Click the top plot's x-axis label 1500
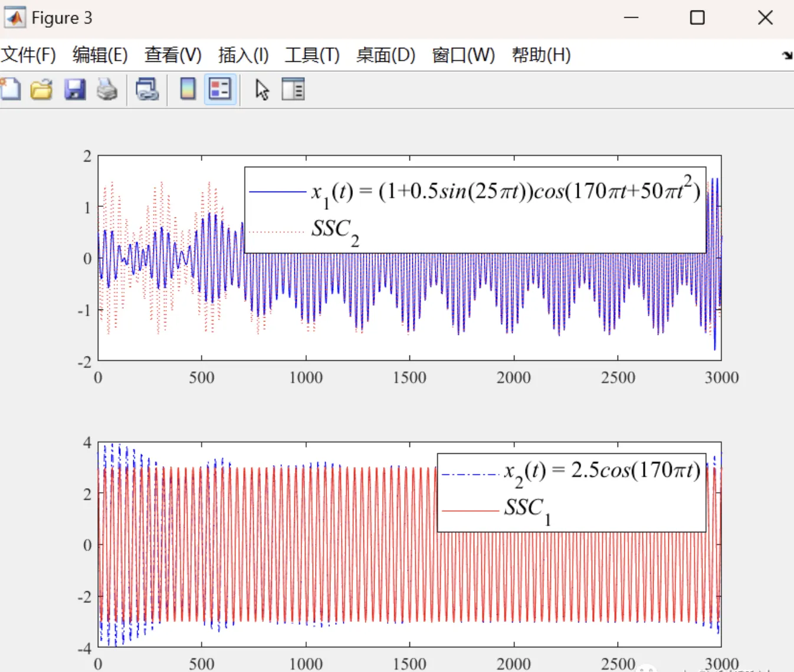 (x=409, y=377)
